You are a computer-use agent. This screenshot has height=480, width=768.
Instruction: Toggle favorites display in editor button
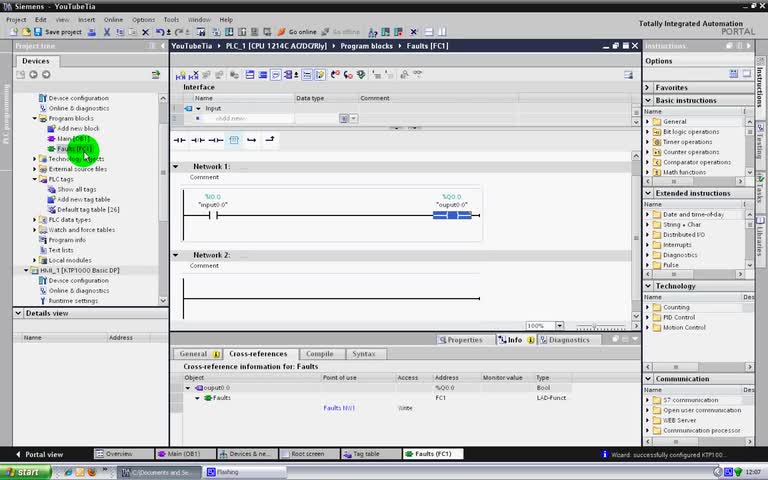click(320, 75)
